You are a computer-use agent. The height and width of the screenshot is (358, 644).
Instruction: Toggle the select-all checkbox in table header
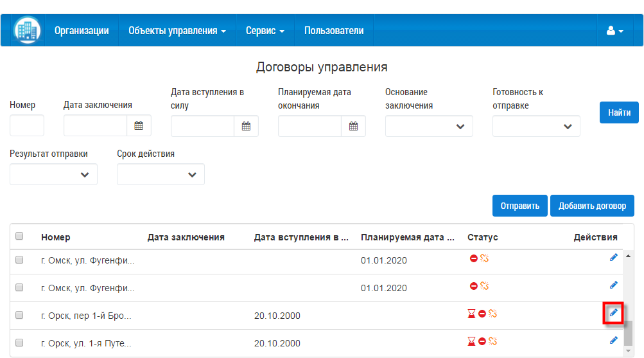coord(19,236)
